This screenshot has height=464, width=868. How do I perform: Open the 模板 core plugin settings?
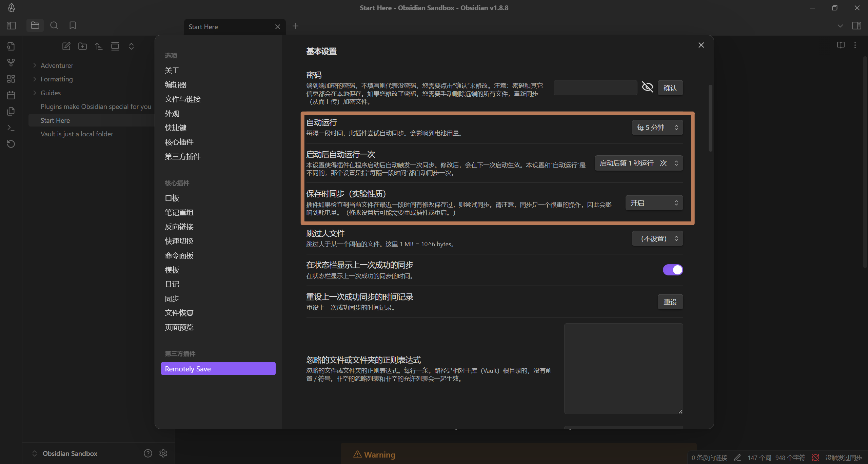click(x=172, y=270)
